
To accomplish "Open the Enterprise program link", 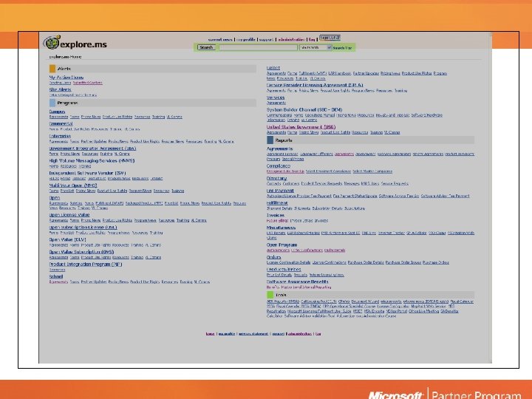I will 60,136.
